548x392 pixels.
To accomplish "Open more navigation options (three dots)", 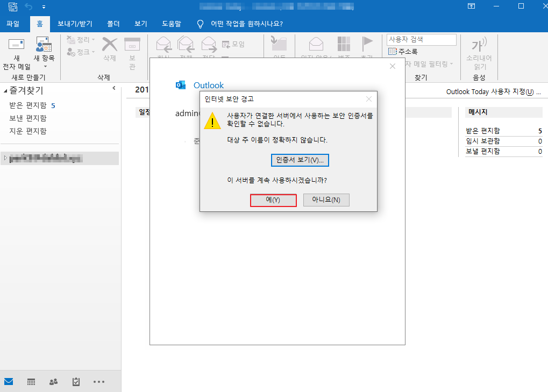I will [x=99, y=382].
